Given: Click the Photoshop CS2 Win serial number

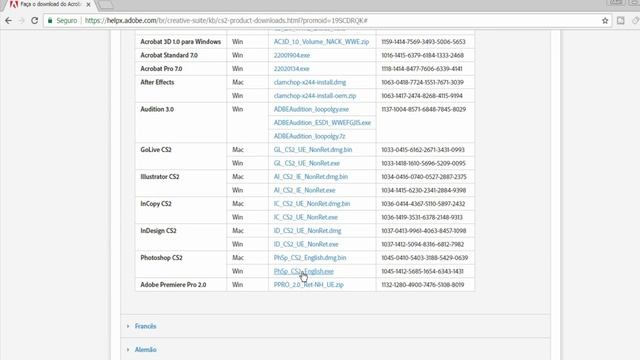Looking at the screenshot, I should point(422,271).
